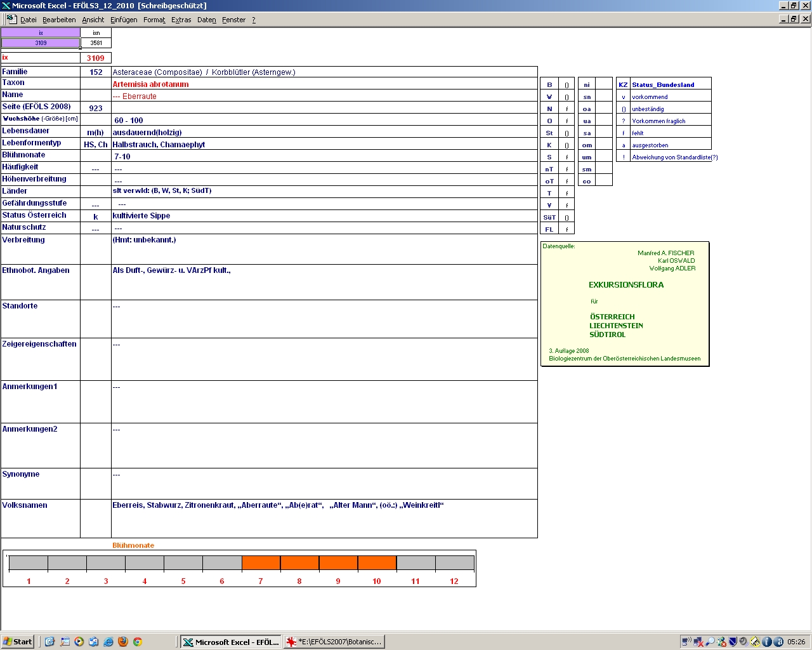Select the orange month 7 bar
The width and height of the screenshot is (812, 650).
click(x=261, y=562)
